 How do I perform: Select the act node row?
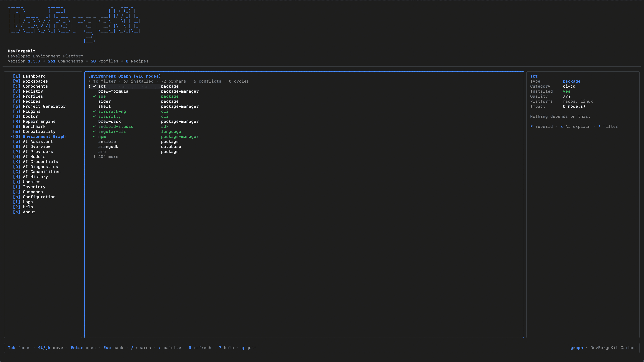coord(133,86)
